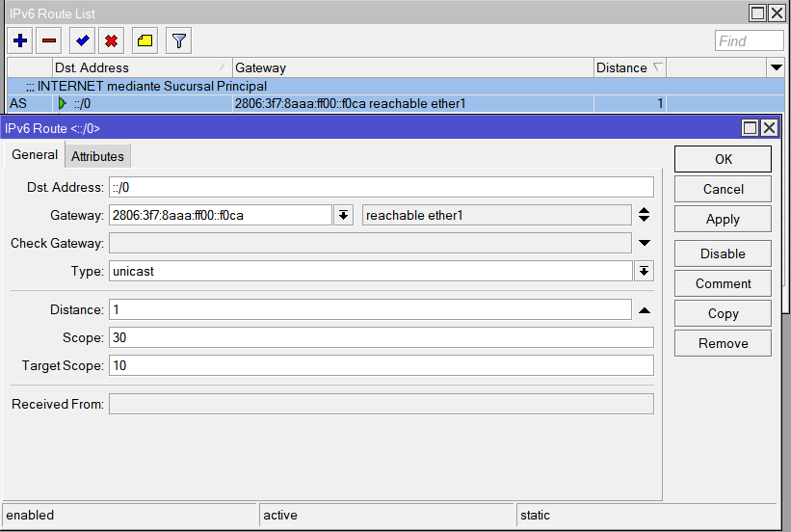Image resolution: width=791 pixels, height=532 pixels.
Task: Click the Disable button in dialog
Action: (723, 253)
